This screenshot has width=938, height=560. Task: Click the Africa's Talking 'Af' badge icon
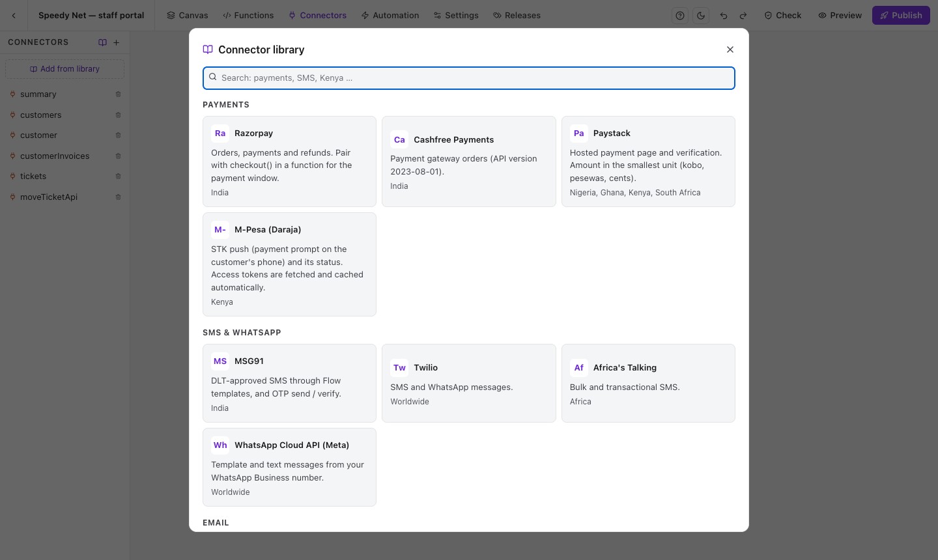[579, 368]
